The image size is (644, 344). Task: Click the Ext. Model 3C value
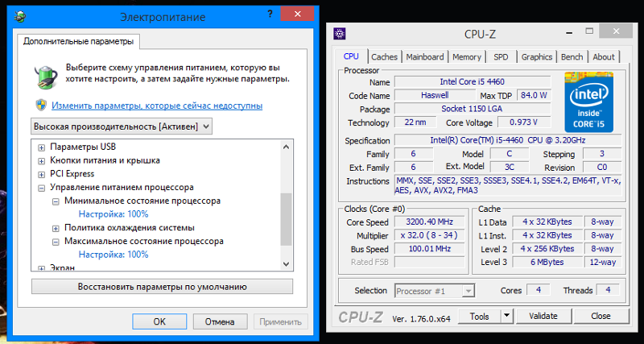point(509,168)
